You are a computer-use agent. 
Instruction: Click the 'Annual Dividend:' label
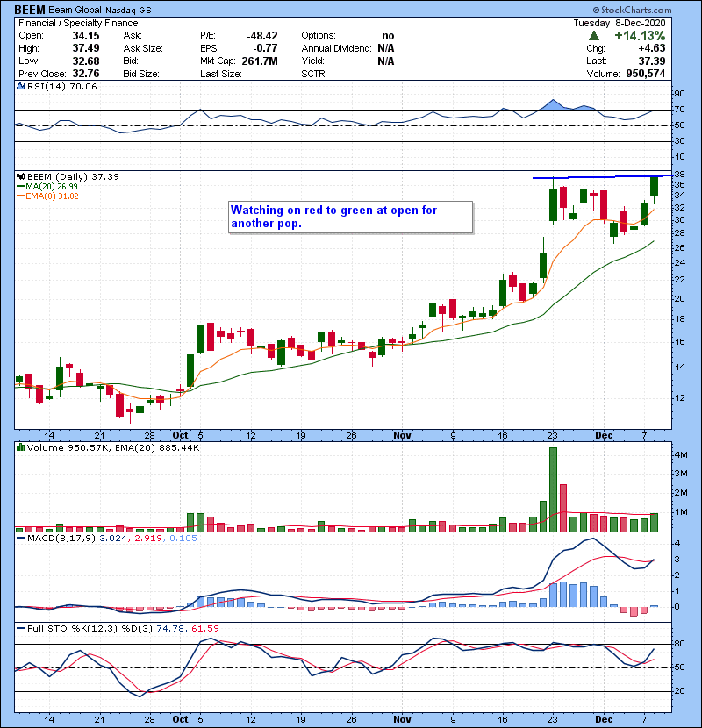[x=336, y=48]
